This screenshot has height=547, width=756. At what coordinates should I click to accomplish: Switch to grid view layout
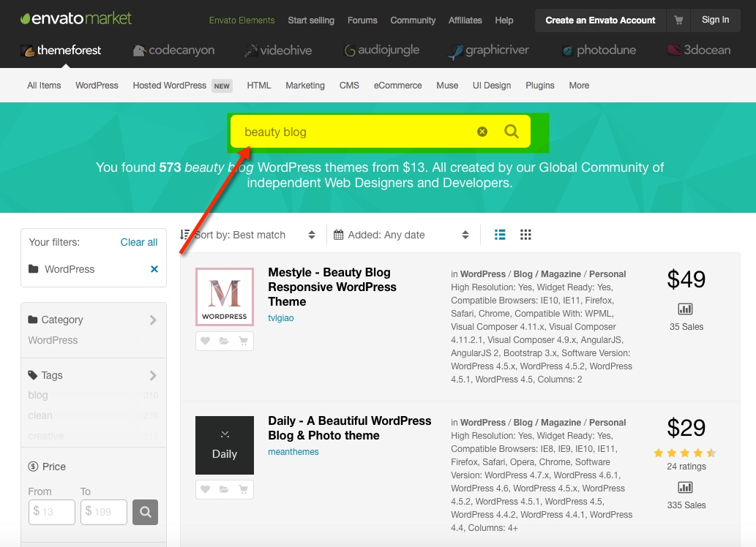[525, 235]
